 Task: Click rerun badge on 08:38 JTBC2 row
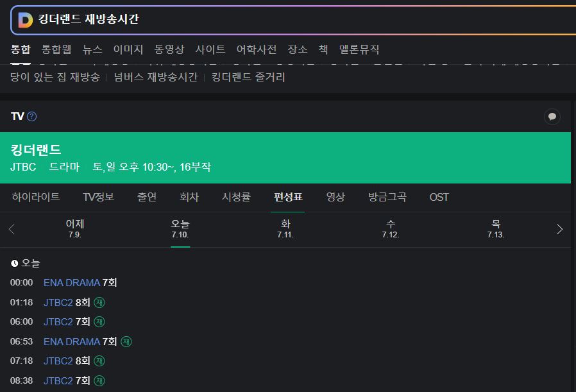(99, 381)
